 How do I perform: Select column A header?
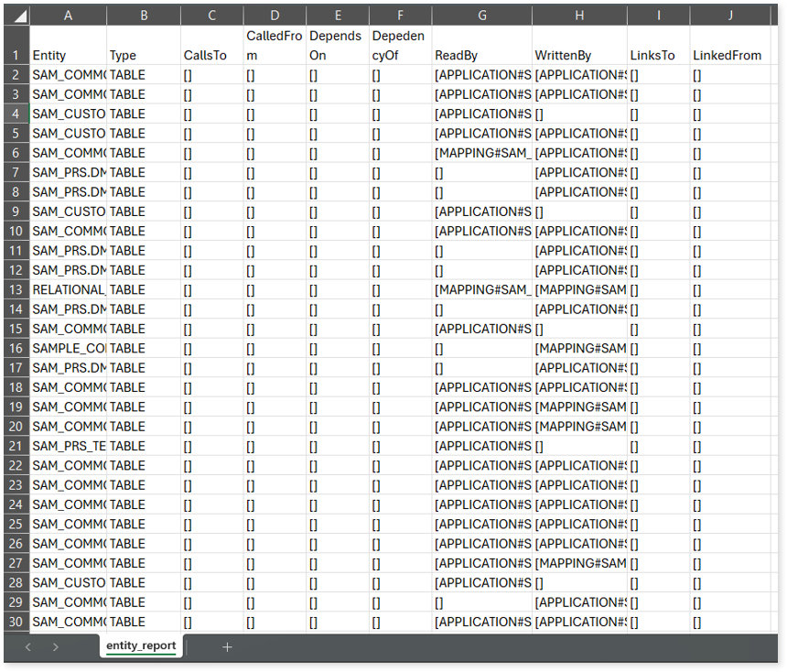(68, 16)
